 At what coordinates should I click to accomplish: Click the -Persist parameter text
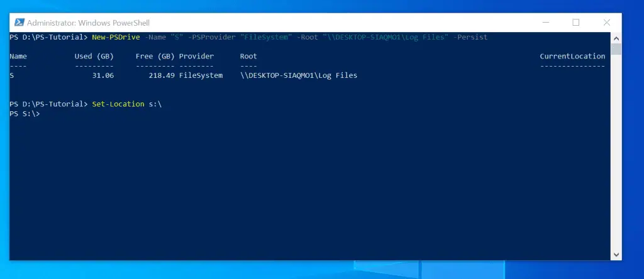[470, 37]
